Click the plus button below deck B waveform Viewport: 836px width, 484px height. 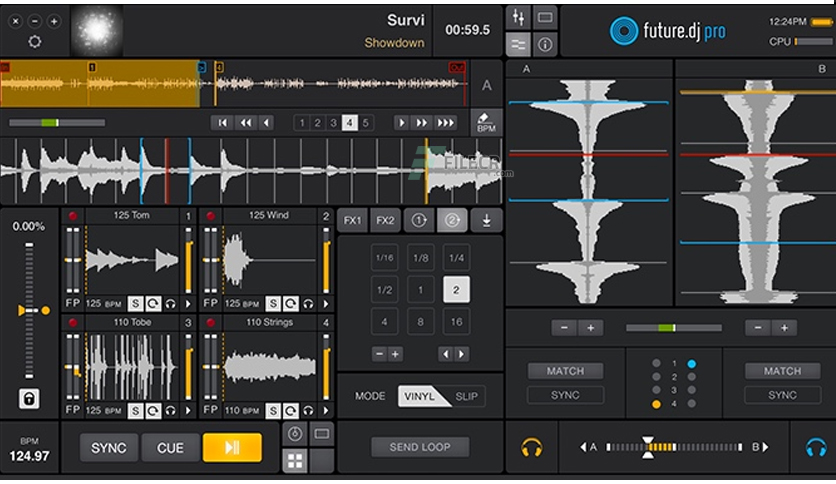pos(784,328)
